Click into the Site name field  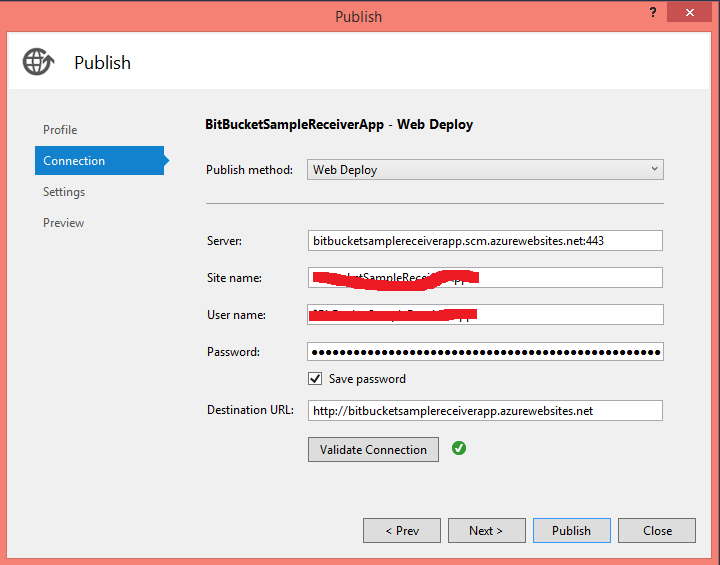(x=485, y=277)
